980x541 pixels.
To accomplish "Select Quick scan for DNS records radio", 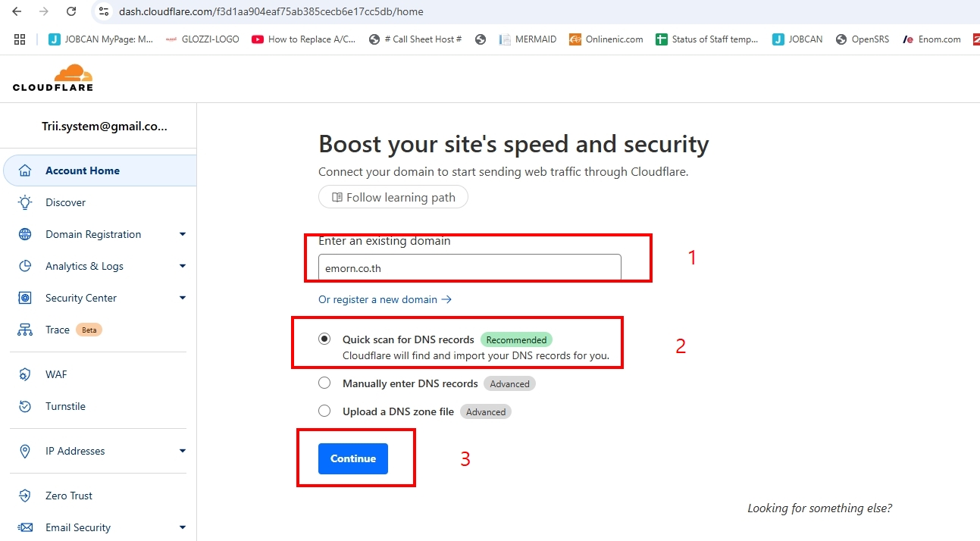I will point(324,339).
